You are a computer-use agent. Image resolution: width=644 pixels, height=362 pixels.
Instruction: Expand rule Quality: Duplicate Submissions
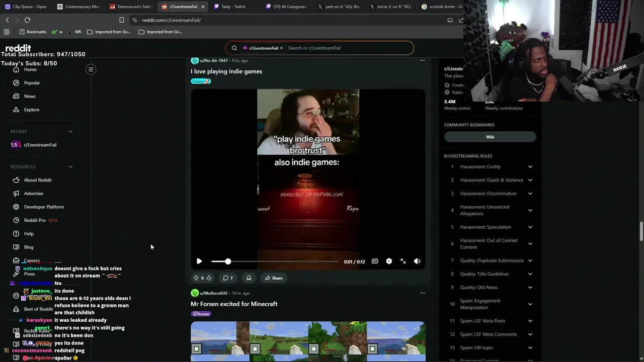click(491, 260)
